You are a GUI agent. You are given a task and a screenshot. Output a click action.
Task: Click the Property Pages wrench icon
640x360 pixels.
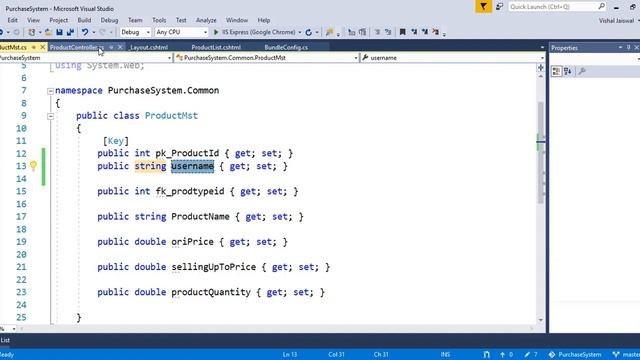tap(582, 71)
